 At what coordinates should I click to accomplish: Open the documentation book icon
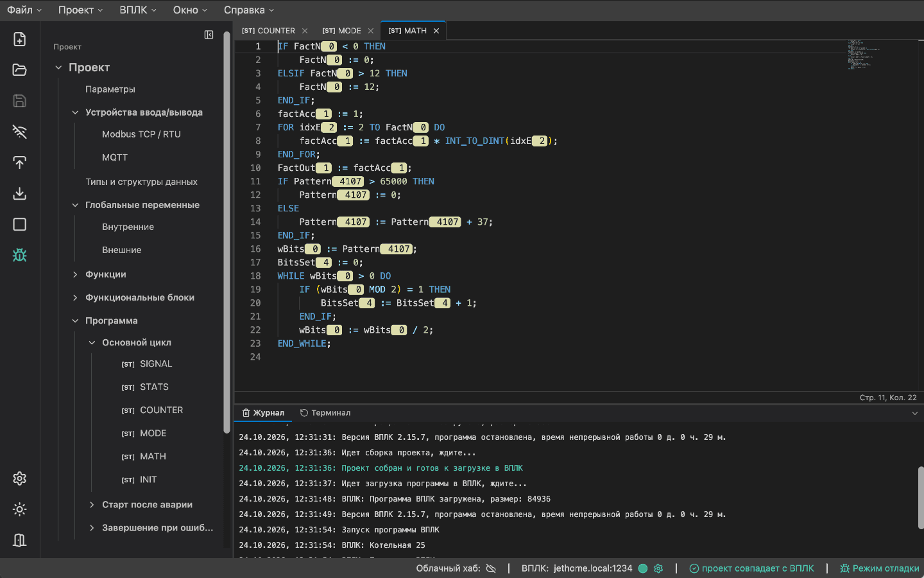20,540
